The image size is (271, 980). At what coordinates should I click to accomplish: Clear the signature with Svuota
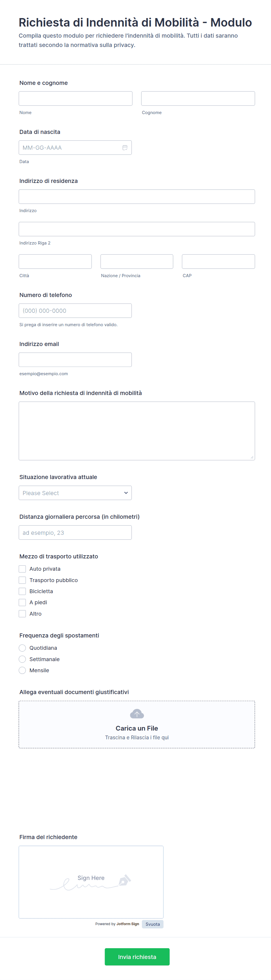coord(153,924)
